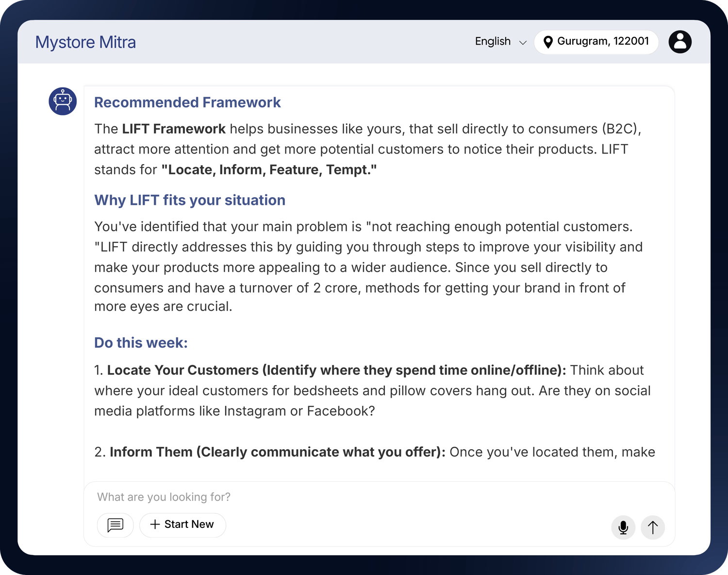This screenshot has width=728, height=575.
Task: Click the Mystore Mitra title
Action: point(85,42)
